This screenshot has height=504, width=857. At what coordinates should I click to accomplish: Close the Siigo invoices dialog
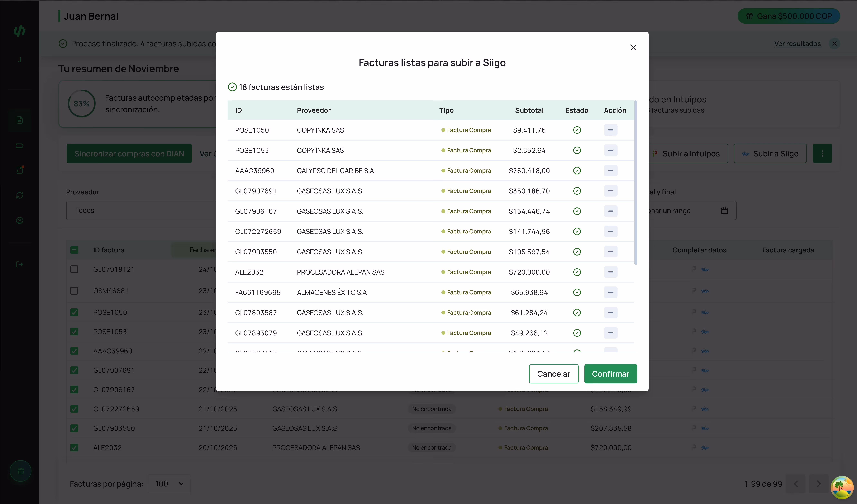coord(633,47)
